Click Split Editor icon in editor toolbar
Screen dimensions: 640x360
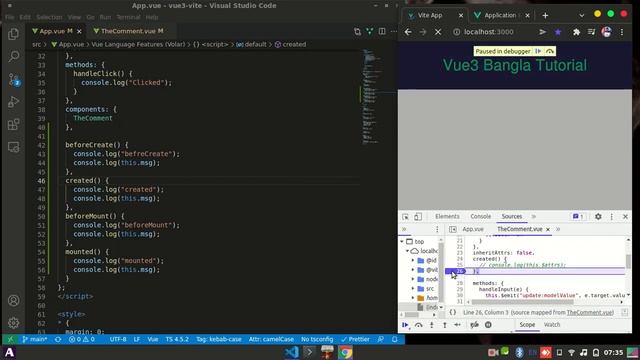tap(382, 31)
